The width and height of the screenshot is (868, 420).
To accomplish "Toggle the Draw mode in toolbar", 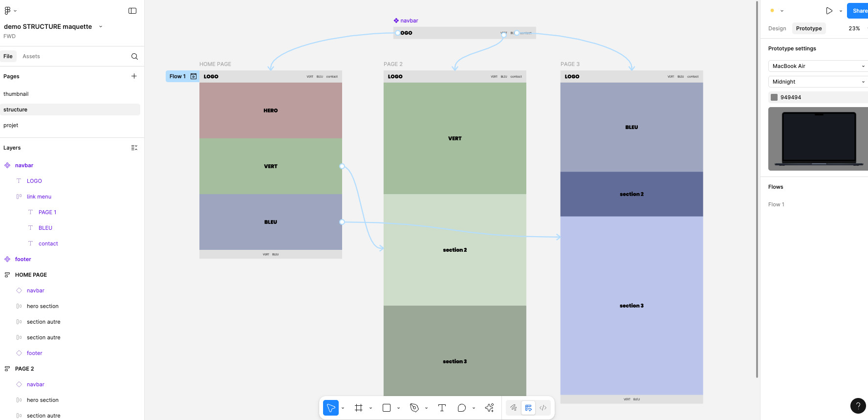I will click(x=513, y=408).
